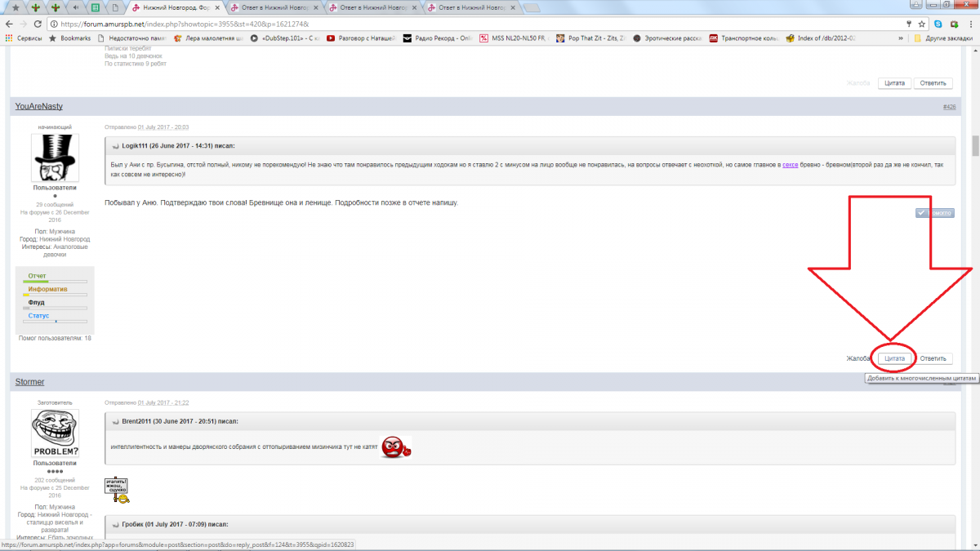
Task: Open the Skype extension icon
Action: click(938, 24)
